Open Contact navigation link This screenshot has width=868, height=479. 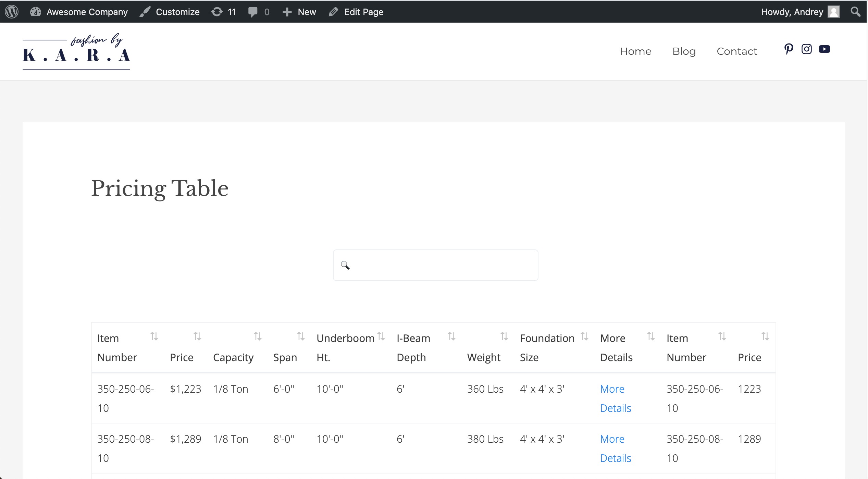(737, 51)
